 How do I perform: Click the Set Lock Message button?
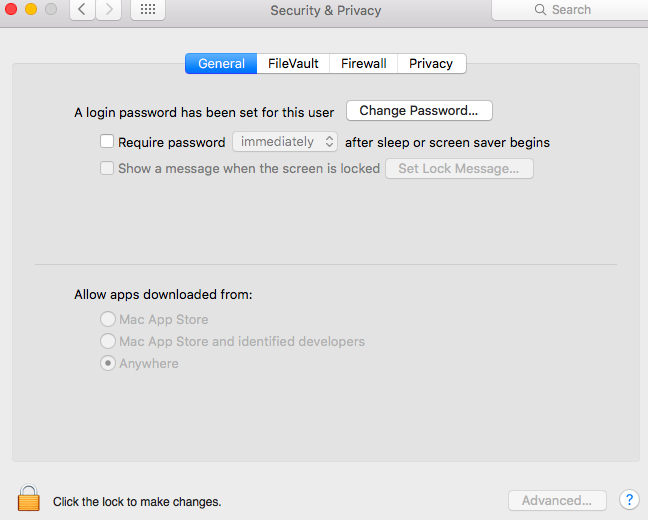coord(459,169)
